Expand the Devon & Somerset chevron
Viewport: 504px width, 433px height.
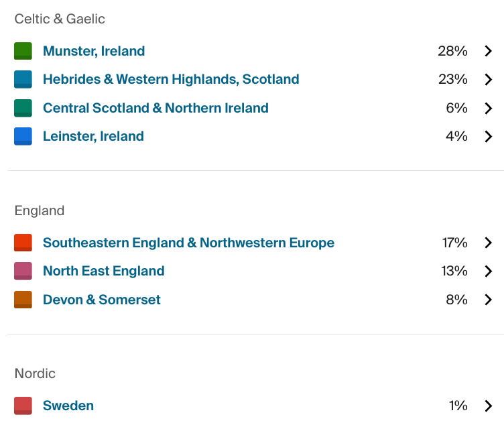click(488, 300)
